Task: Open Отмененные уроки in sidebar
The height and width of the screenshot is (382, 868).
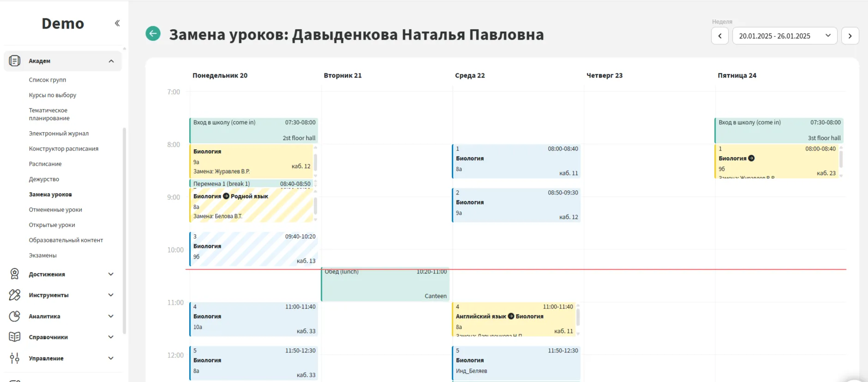Action: pyautogui.click(x=55, y=210)
